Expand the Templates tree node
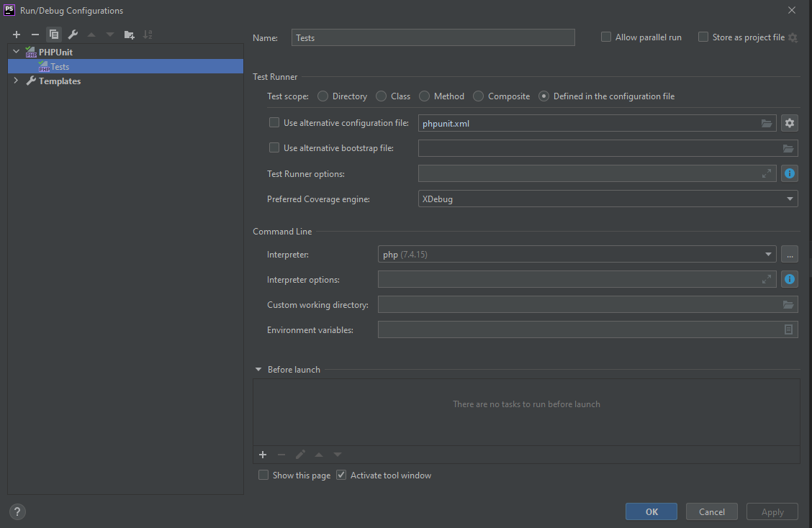This screenshot has width=812, height=528. pyautogui.click(x=16, y=81)
